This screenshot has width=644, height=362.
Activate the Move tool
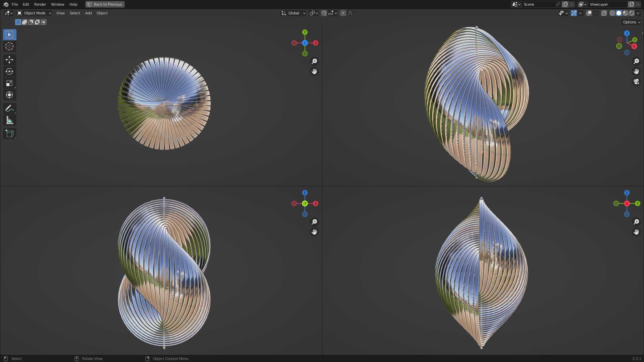[x=9, y=60]
